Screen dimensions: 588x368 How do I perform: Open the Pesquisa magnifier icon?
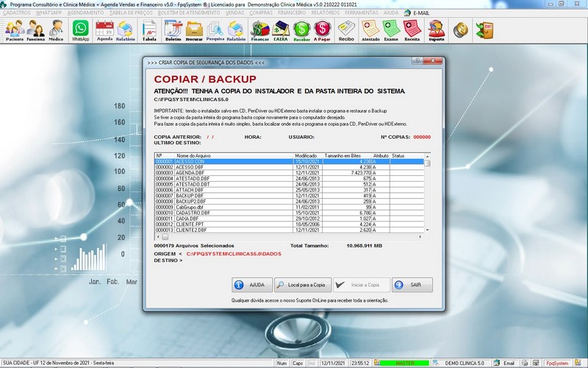click(x=215, y=30)
